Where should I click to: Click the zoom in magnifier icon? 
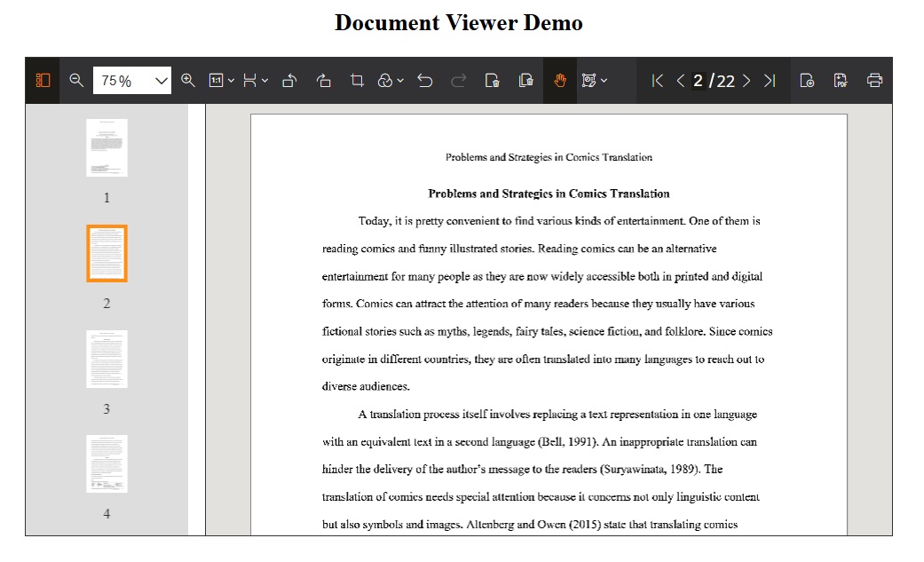(x=187, y=81)
